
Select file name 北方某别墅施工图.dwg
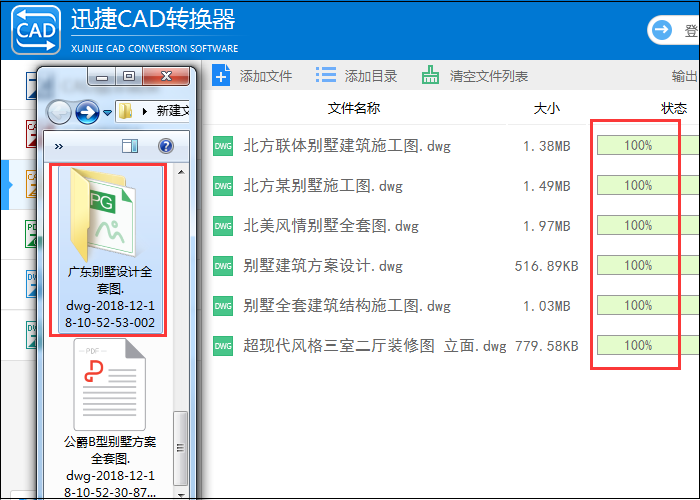click(x=323, y=186)
